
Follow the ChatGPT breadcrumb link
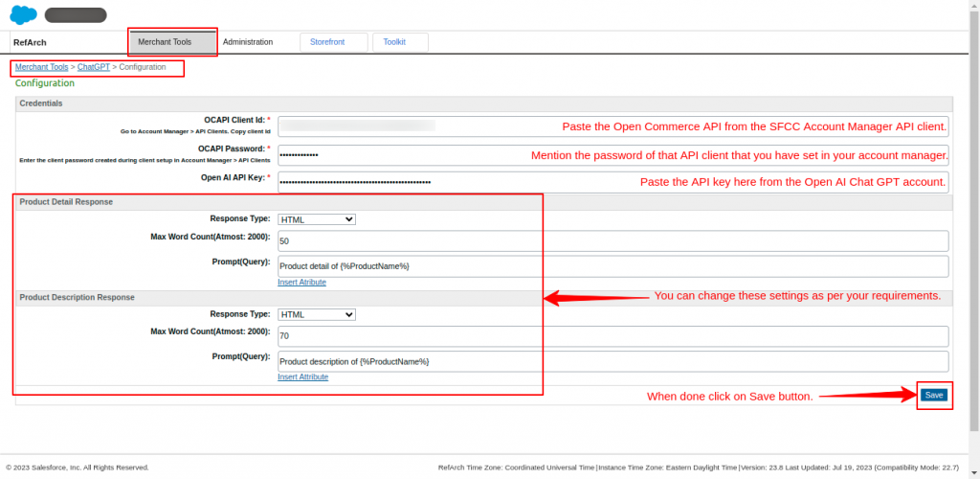coord(94,67)
